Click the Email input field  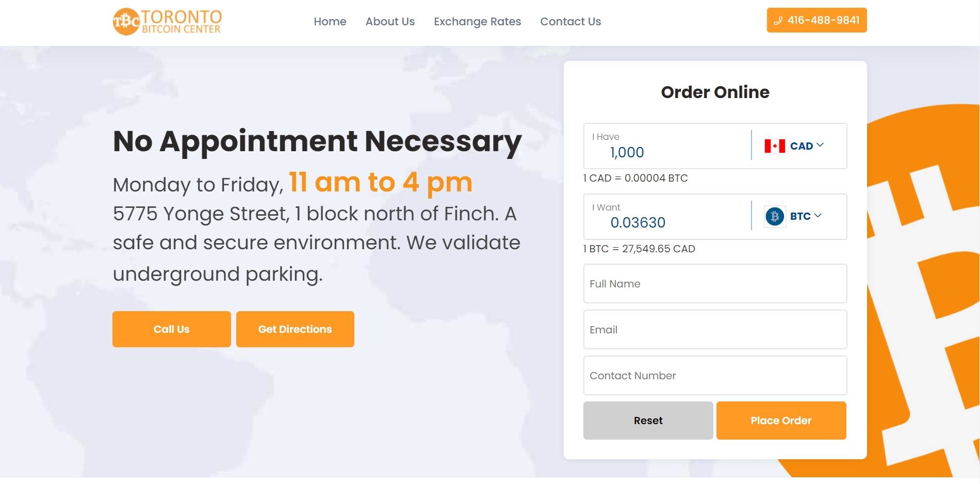click(x=715, y=330)
